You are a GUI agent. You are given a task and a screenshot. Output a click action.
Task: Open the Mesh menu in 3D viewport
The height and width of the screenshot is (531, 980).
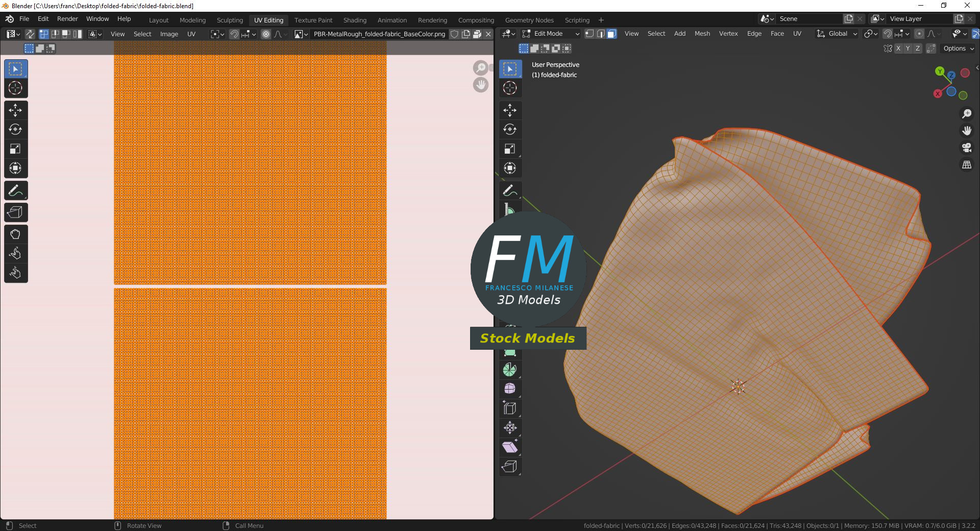pos(702,34)
